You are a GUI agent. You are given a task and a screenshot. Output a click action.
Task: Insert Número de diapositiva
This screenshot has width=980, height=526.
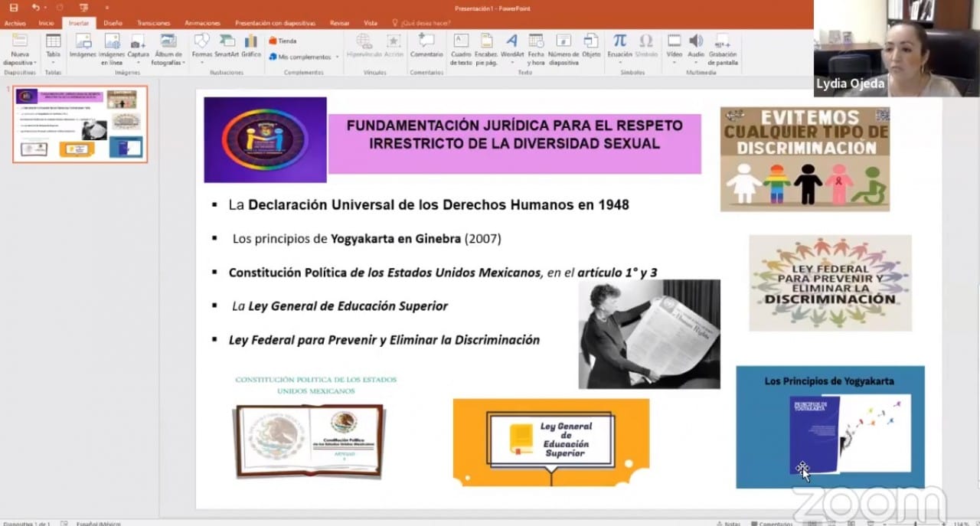pyautogui.click(x=563, y=49)
